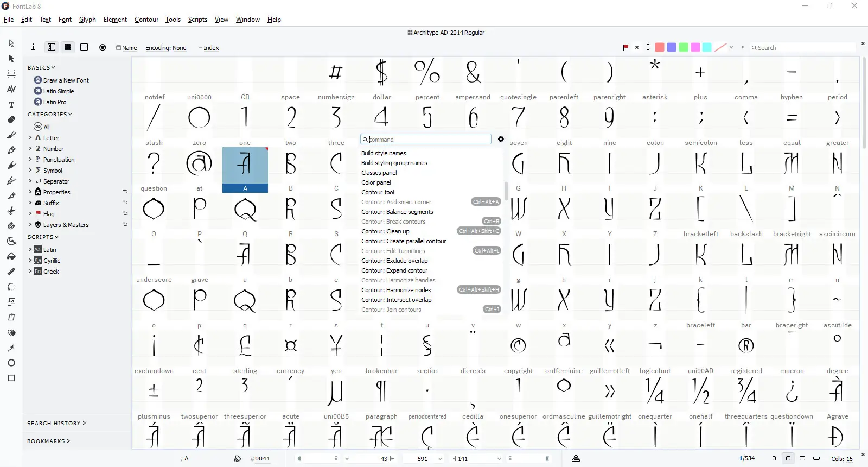Select the Scissors tool
Image resolution: width=868 pixels, height=467 pixels.
(11, 211)
